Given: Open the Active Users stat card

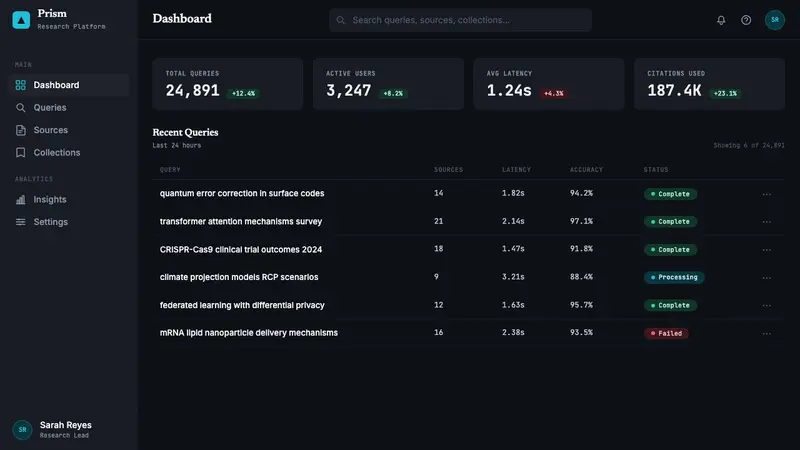Looking at the screenshot, I should click(388, 84).
